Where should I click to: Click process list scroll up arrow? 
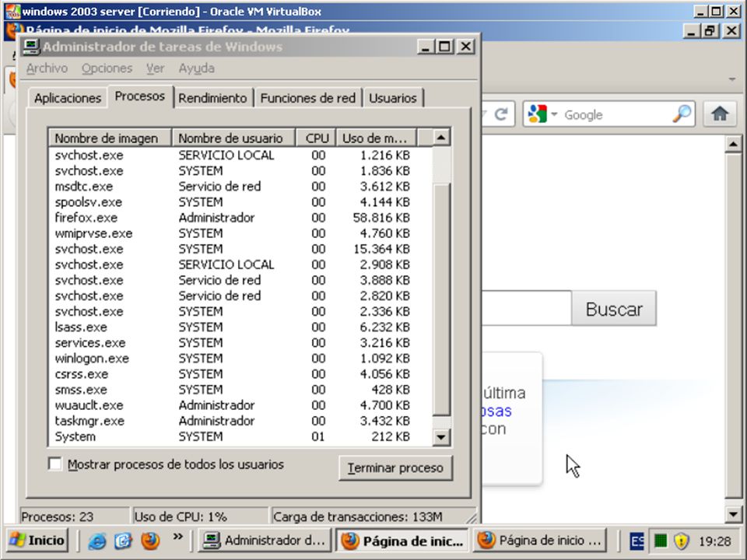(x=441, y=138)
